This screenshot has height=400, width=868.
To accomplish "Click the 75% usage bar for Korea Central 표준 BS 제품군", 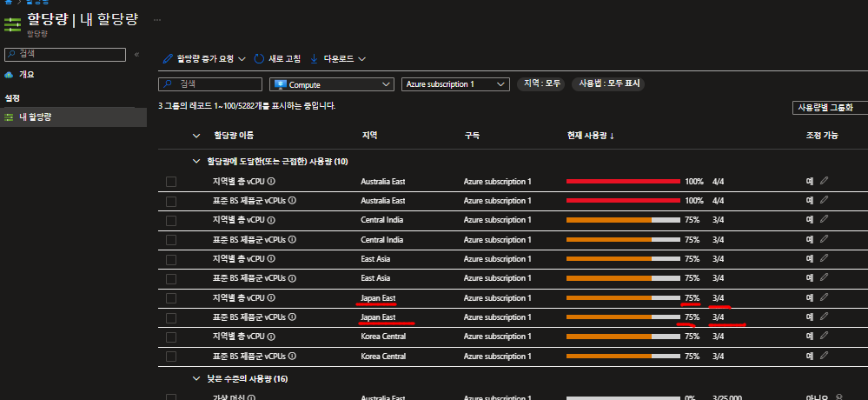I will coord(623,356).
